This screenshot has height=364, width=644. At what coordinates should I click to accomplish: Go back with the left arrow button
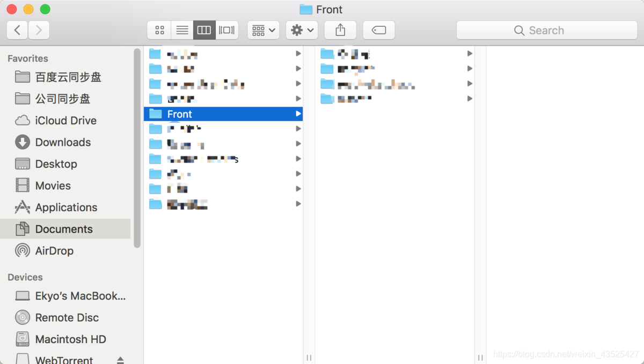pos(17,30)
